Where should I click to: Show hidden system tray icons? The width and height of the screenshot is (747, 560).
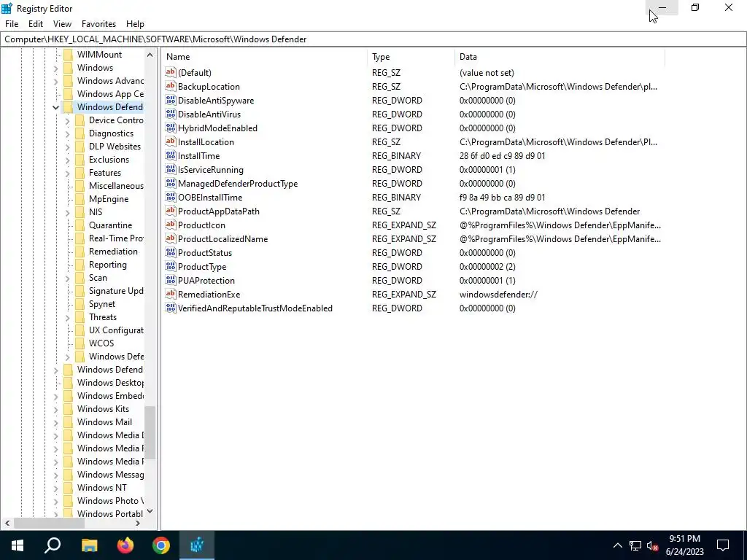click(x=617, y=545)
